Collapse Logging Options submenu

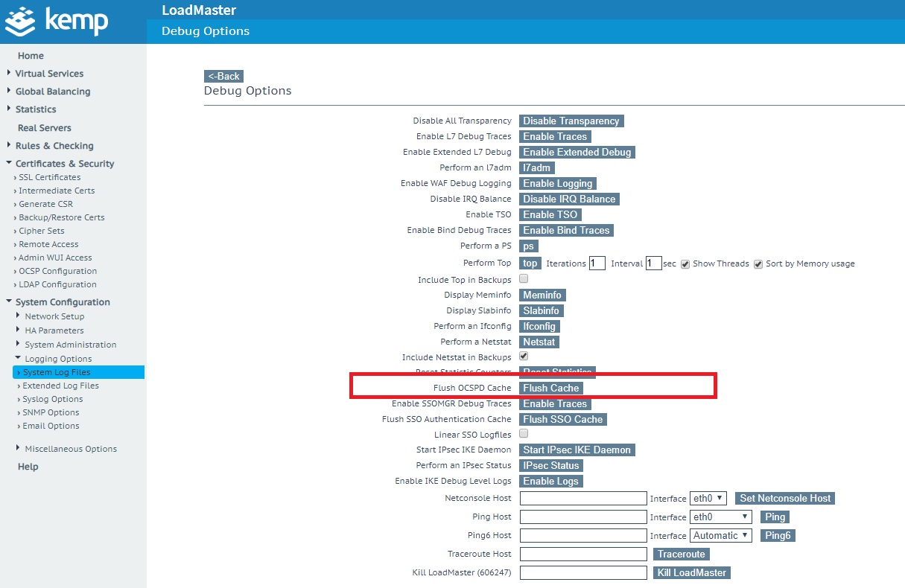[x=58, y=359]
